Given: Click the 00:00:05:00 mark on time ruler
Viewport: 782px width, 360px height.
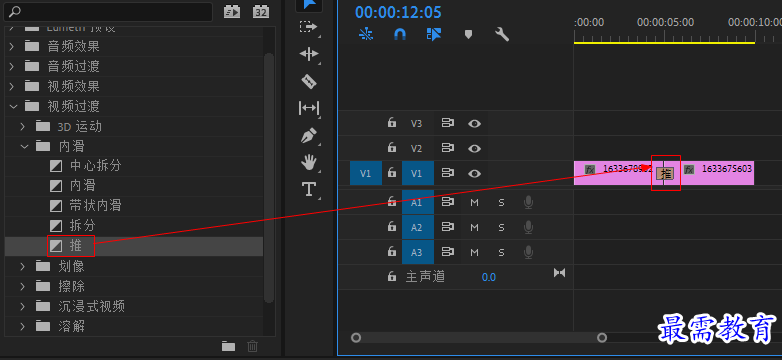Looking at the screenshot, I should [665, 22].
